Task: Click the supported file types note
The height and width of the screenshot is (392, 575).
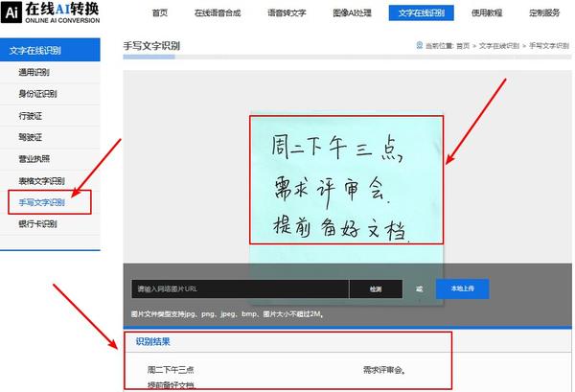Action: tap(227, 314)
